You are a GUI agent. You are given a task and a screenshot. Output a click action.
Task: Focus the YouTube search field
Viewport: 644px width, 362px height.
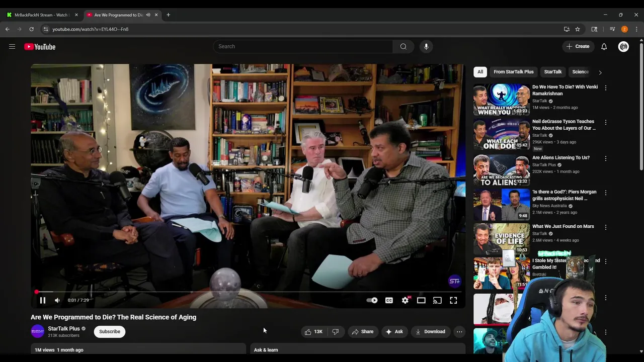[303, 46]
